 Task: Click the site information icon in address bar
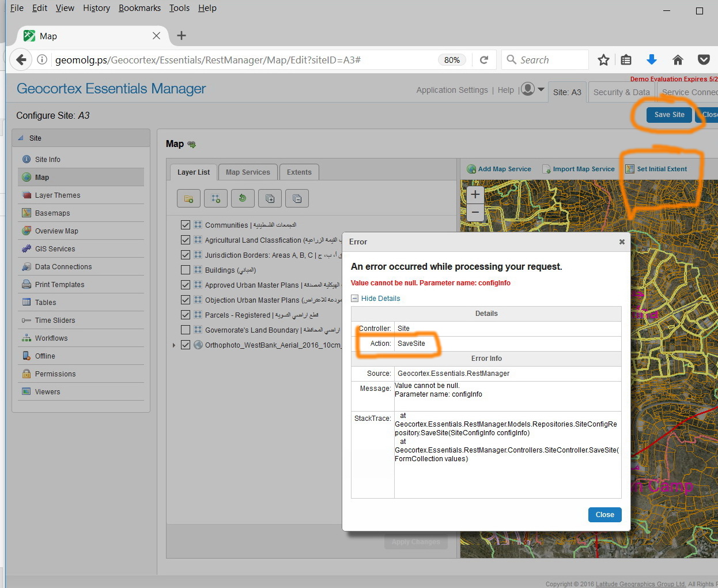(42, 59)
